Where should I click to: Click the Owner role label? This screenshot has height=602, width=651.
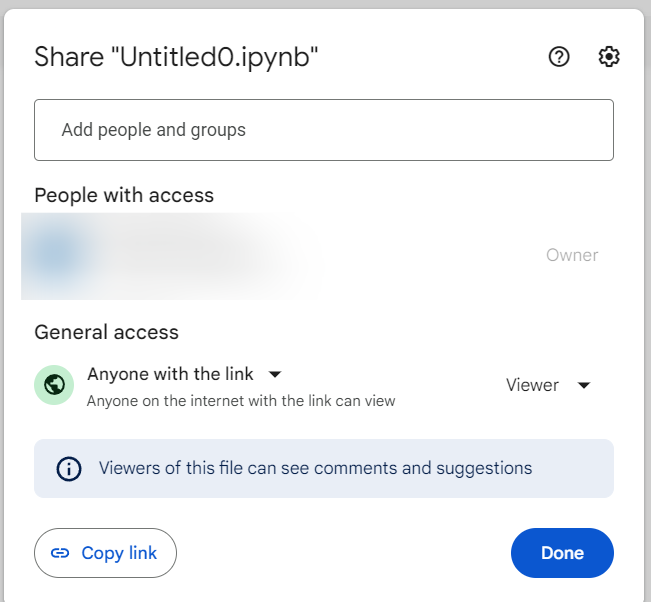(x=572, y=255)
